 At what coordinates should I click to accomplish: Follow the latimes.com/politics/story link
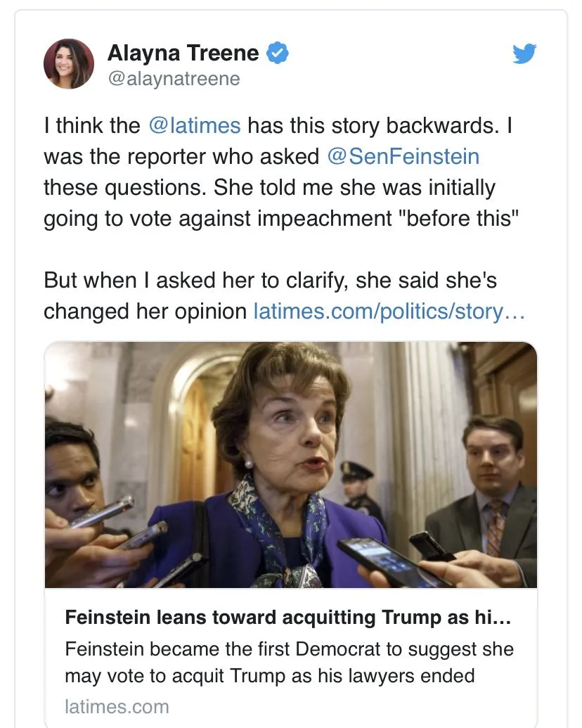[x=389, y=311]
